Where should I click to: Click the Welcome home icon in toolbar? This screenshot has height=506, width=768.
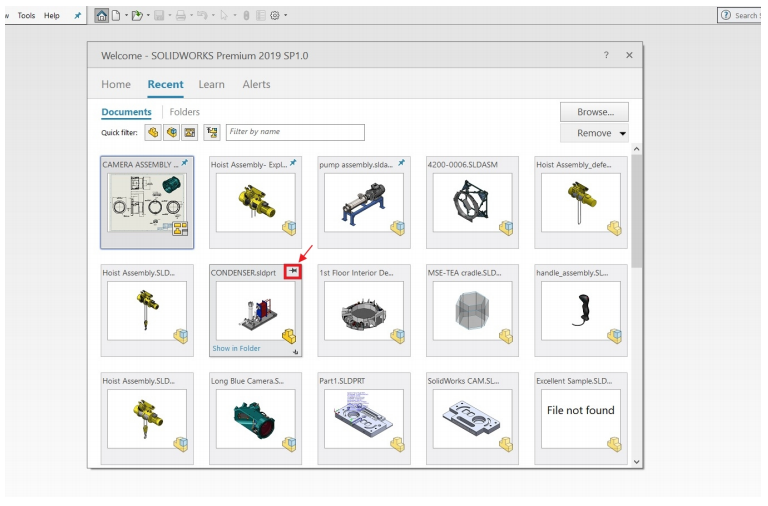tap(101, 16)
